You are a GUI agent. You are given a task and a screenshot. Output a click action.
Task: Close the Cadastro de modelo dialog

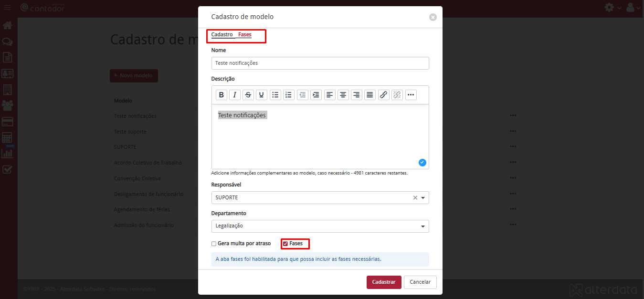click(433, 17)
